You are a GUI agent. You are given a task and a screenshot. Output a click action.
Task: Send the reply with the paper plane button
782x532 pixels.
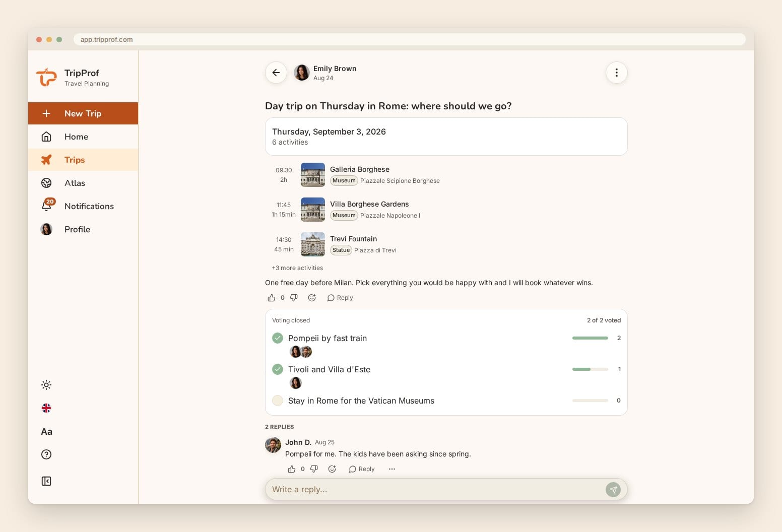(x=613, y=490)
